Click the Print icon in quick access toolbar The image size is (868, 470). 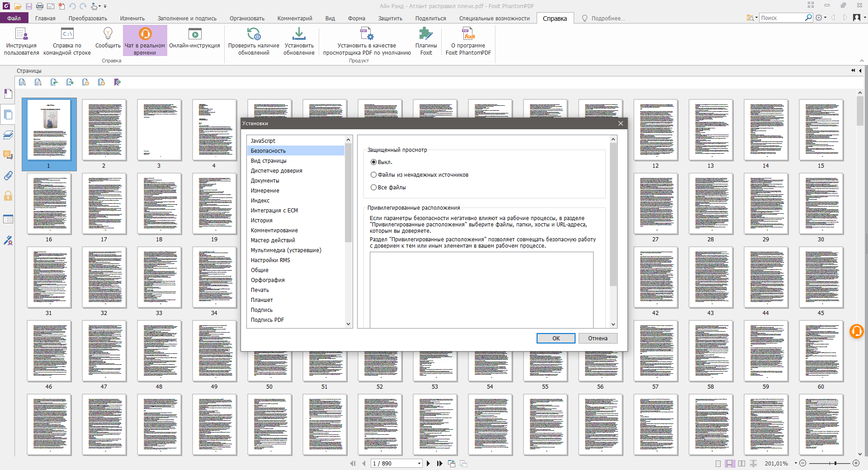[40, 6]
